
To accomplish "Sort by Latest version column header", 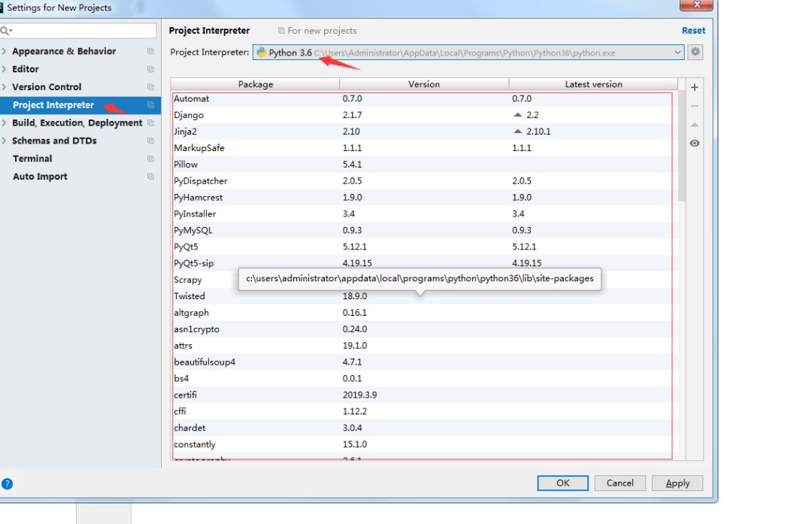I will pos(593,84).
